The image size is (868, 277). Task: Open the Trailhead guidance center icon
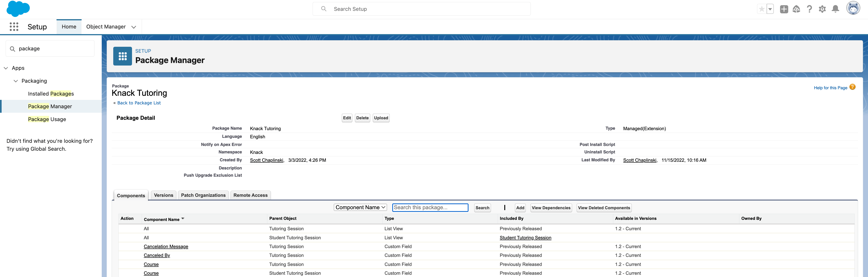[x=797, y=9]
